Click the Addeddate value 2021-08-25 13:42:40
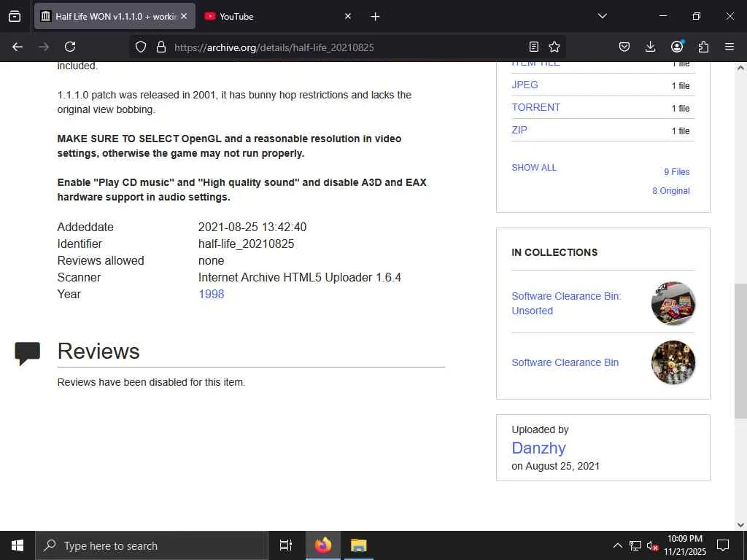This screenshot has height=560, width=747. pyautogui.click(x=252, y=227)
